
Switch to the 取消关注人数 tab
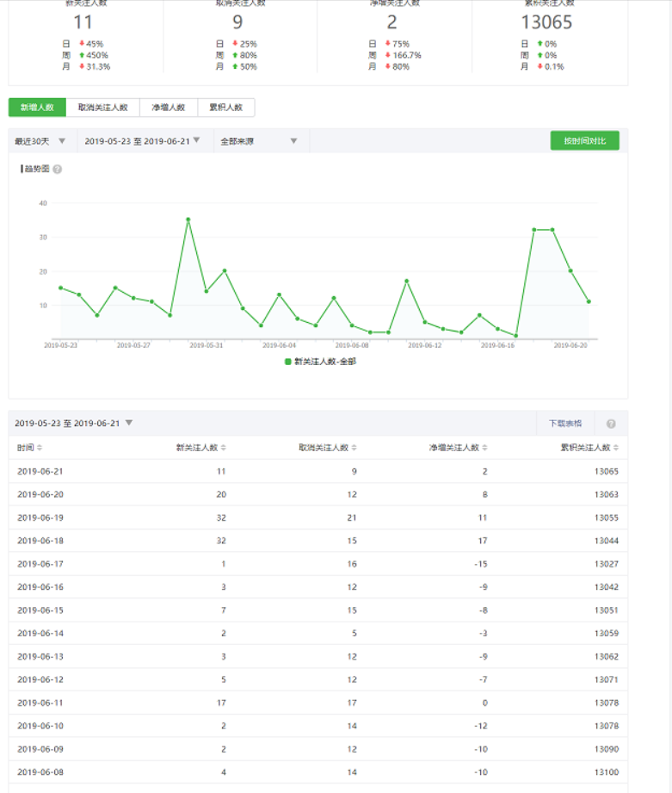pyautogui.click(x=102, y=108)
